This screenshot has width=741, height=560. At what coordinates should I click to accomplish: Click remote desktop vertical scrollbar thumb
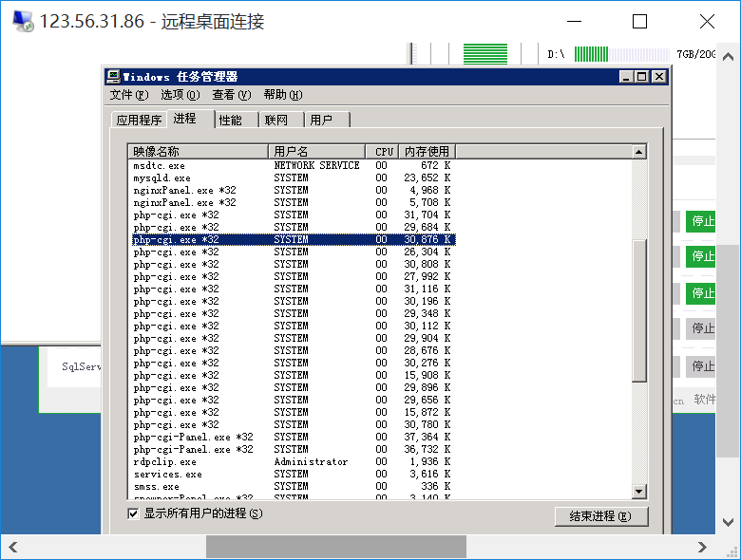(x=729, y=351)
